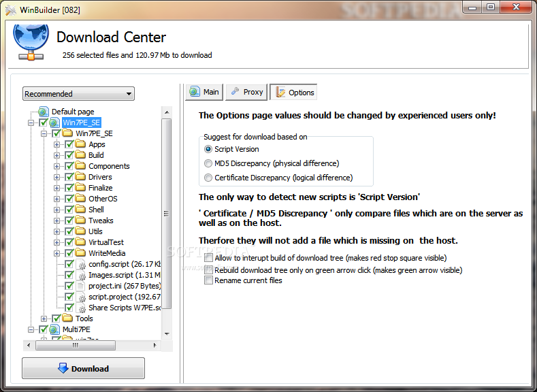Click the script.project file icon
This screenshot has height=392, width=537.
pyautogui.click(x=81, y=297)
